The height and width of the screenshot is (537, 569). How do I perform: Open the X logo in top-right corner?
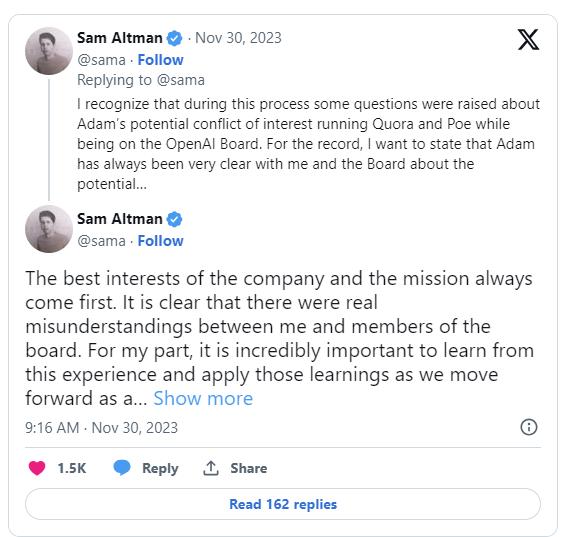[x=528, y=39]
